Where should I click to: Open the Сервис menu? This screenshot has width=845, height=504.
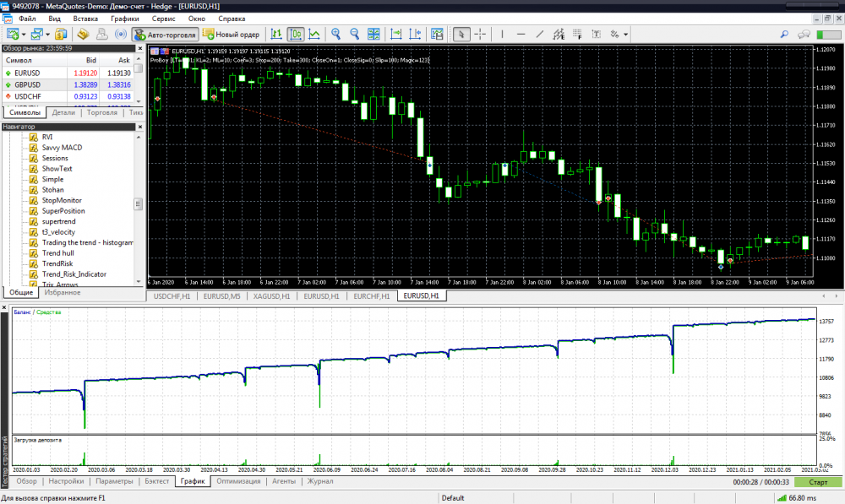(163, 18)
